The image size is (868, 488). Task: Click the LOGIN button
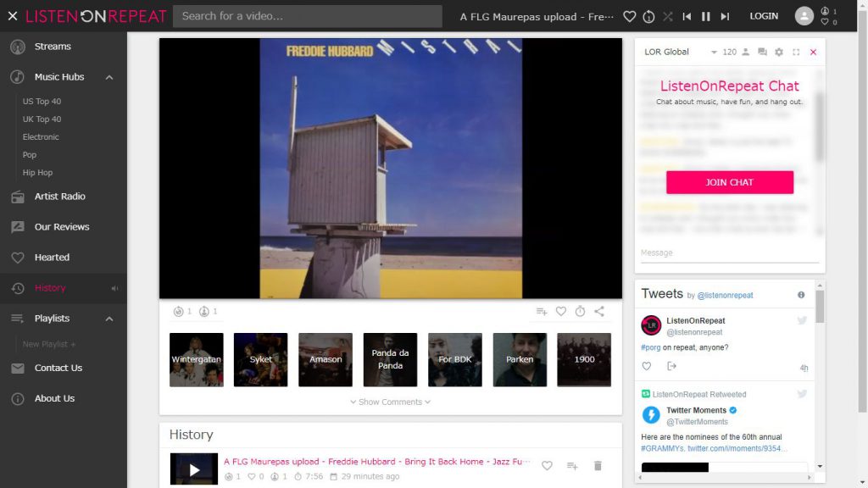[x=764, y=16]
